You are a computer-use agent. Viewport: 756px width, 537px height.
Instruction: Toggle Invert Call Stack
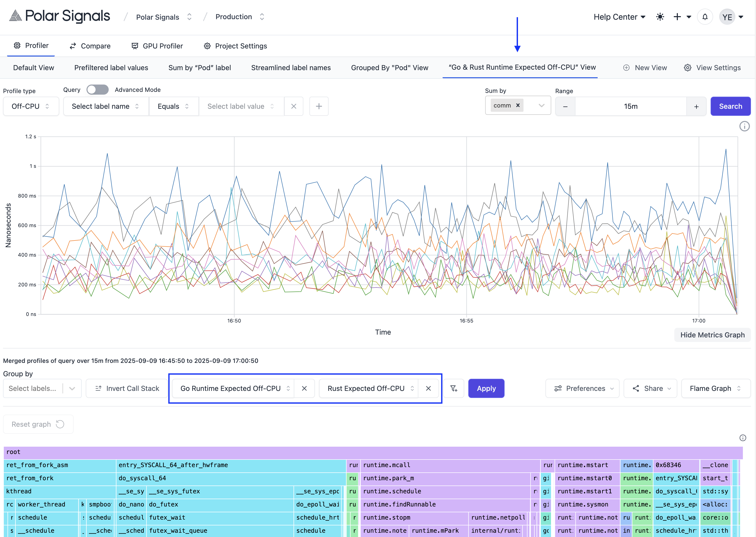[x=127, y=389]
